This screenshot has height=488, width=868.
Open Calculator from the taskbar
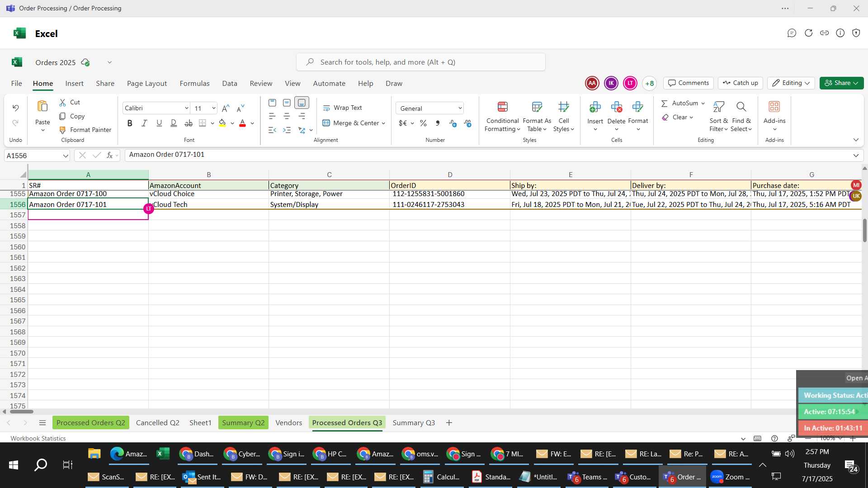[442, 477]
